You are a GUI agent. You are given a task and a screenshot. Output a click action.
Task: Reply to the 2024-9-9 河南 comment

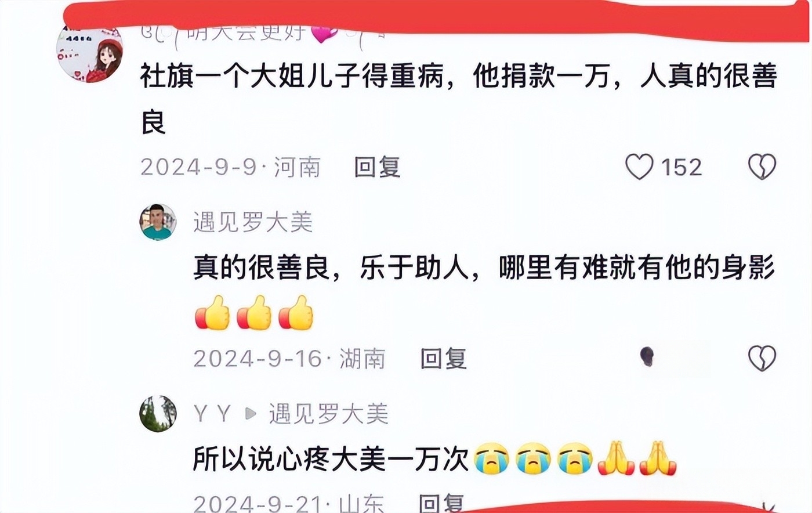(x=378, y=167)
